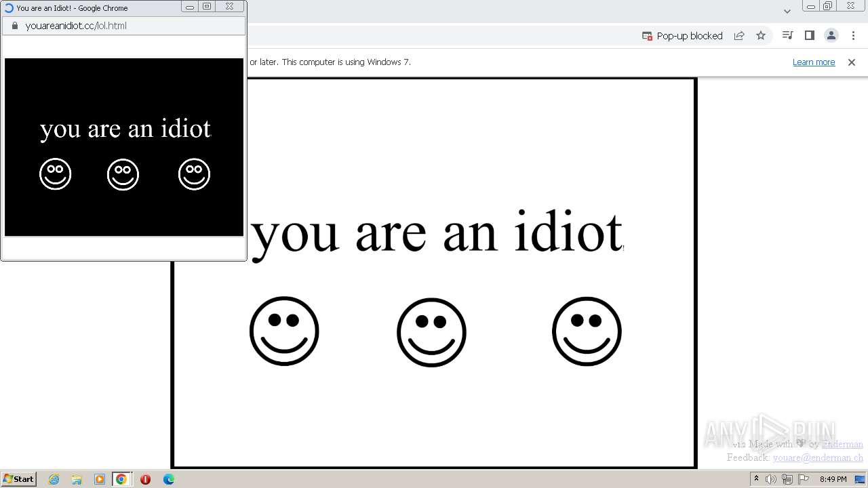This screenshot has width=868, height=488.
Task: Restore down the main Chrome window
Action: 828,6
